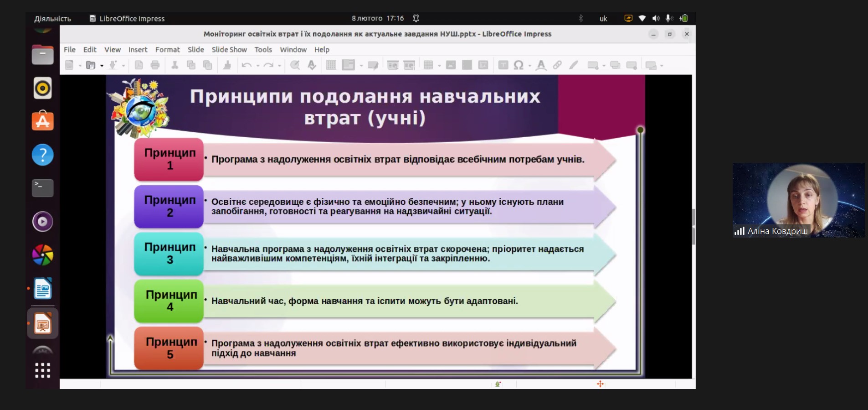Click the Spelling check icon
The height and width of the screenshot is (410, 868).
pyautogui.click(x=312, y=65)
